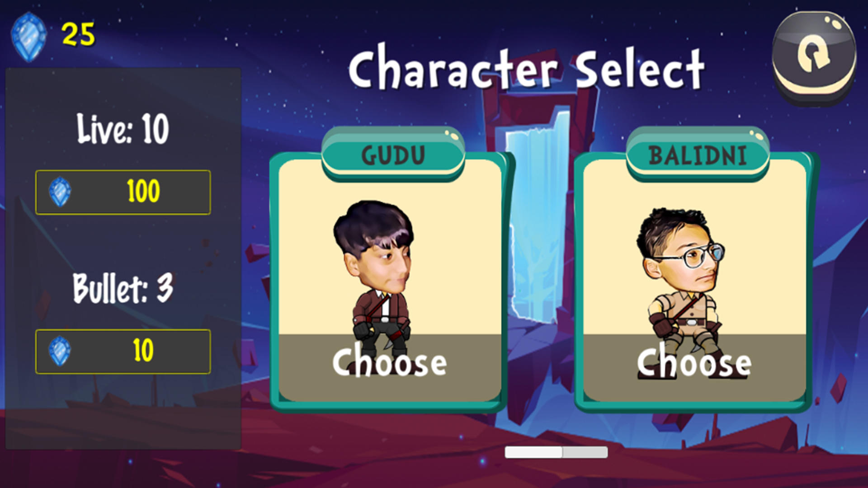Select the BALIDNI name label
The image size is (868, 488).
pos(698,155)
